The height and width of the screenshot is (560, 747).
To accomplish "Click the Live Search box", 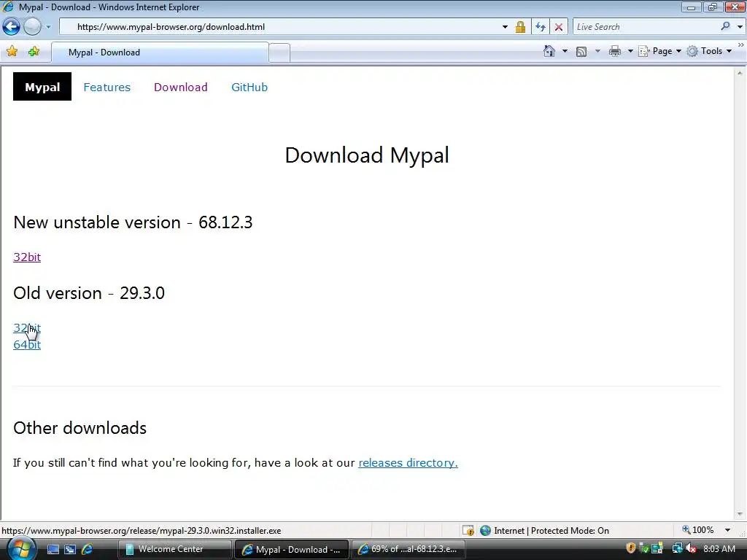I will coord(646,27).
